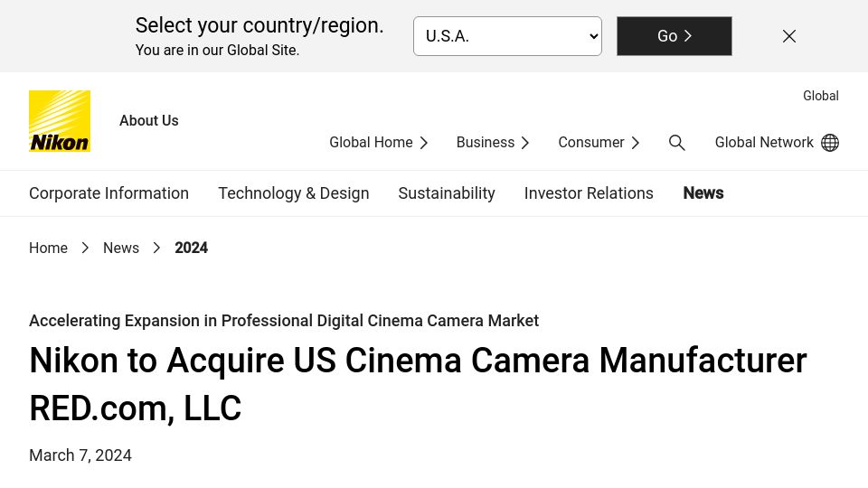Expand the Consumer menu
The height and width of the screenshot is (488, 868).
[x=599, y=143]
